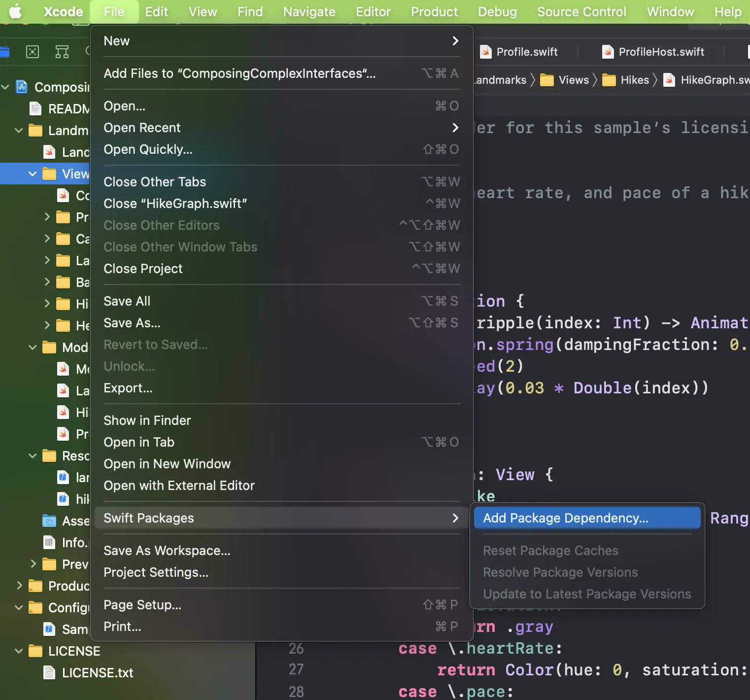Select Show in Finder menu item

[147, 420]
